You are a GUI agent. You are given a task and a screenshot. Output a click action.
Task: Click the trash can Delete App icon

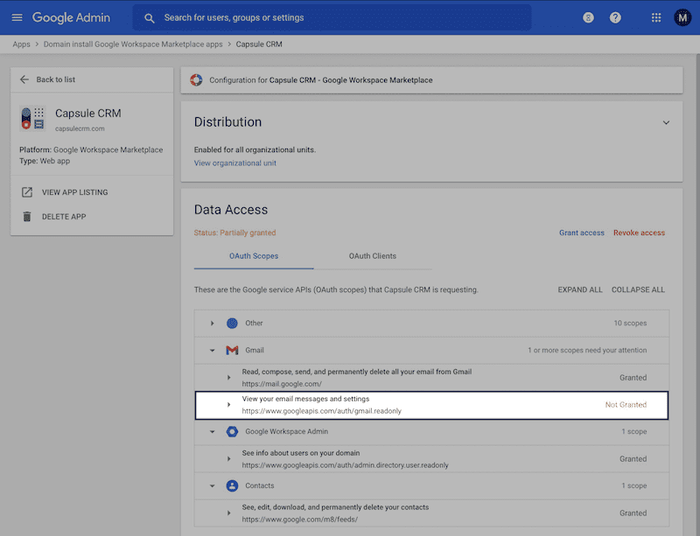pos(27,216)
